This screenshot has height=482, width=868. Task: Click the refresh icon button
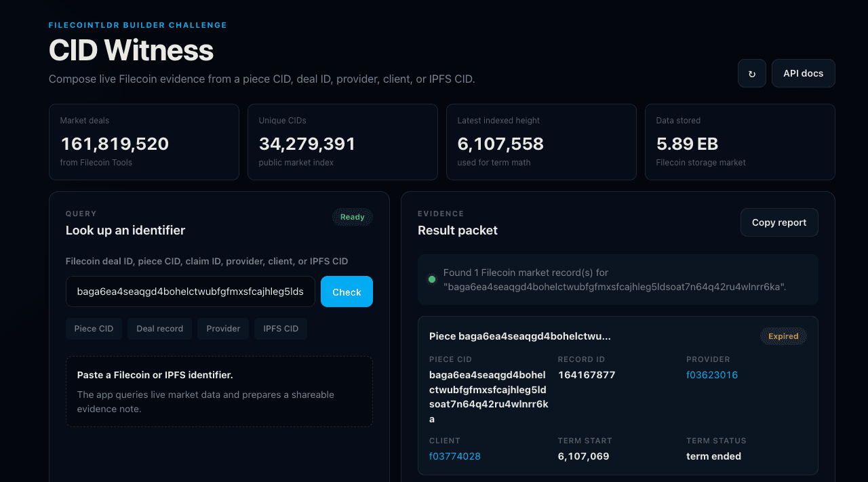tap(752, 73)
